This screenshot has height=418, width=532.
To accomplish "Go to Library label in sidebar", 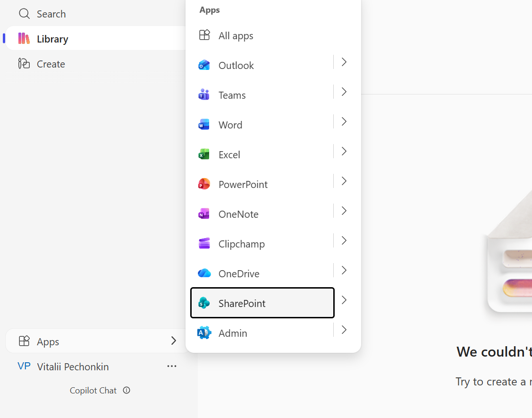I will [x=52, y=39].
